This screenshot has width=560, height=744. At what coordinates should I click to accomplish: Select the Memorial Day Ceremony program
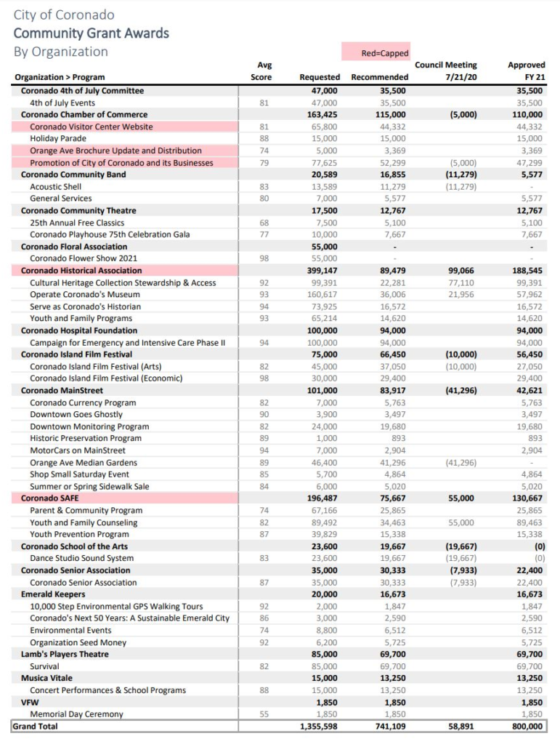tap(76, 714)
